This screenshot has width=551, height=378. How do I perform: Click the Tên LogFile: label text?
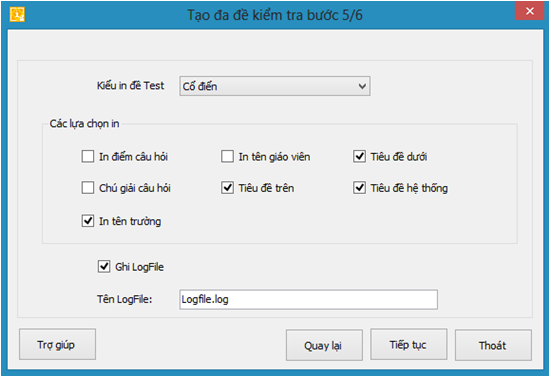(124, 299)
